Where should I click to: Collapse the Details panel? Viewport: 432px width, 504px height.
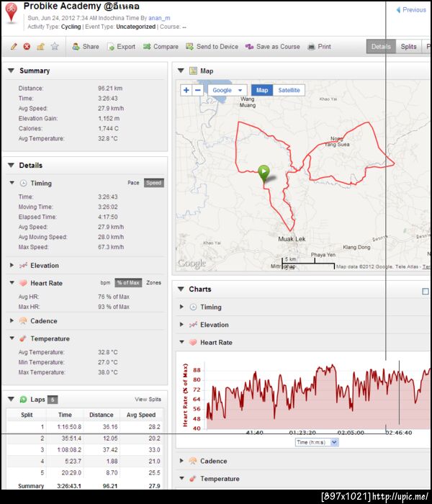point(11,165)
